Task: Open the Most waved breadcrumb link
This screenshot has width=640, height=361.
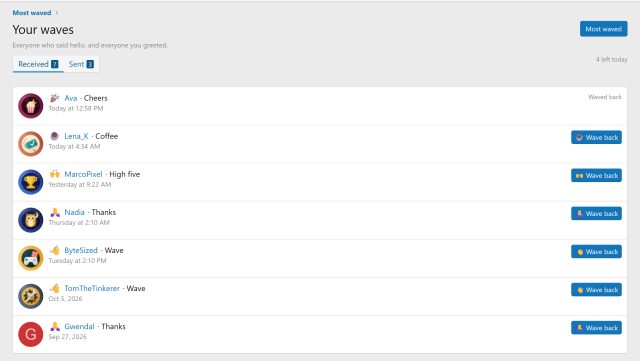Action: click(x=32, y=13)
